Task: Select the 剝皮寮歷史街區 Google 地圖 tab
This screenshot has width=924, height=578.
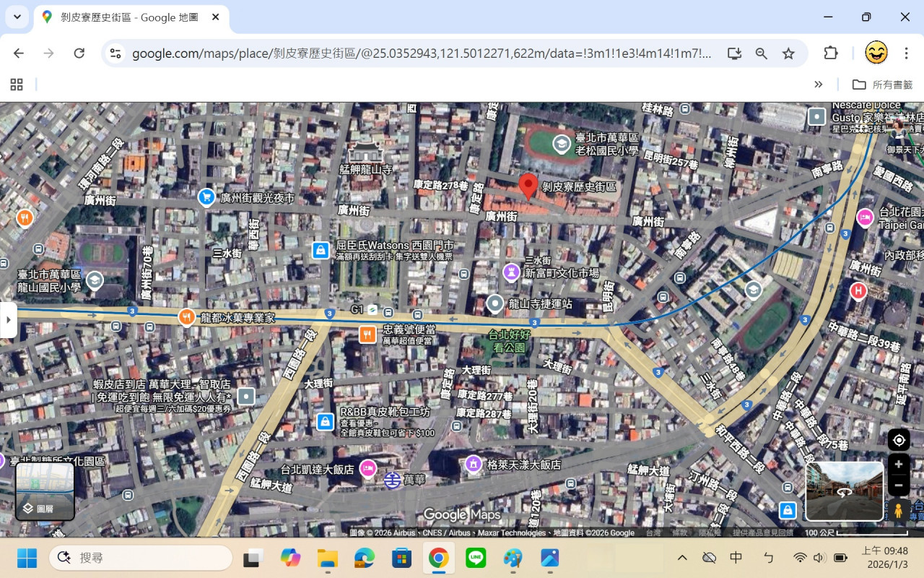Action: (130, 17)
